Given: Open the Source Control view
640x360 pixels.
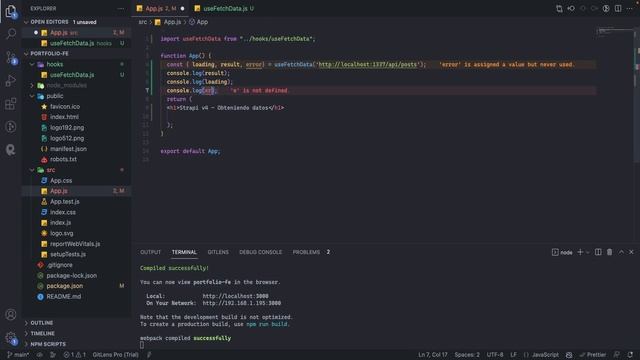Looking at the screenshot, I should pyautogui.click(x=11, y=58).
